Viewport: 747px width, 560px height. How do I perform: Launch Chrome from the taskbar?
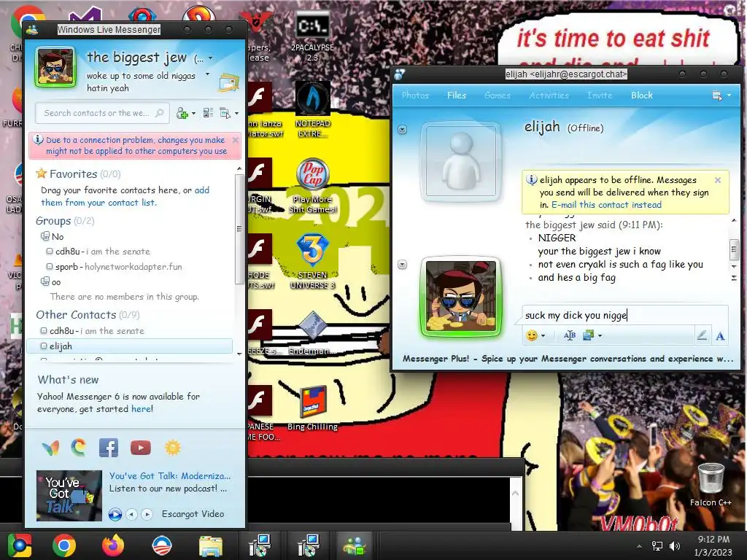[64, 545]
